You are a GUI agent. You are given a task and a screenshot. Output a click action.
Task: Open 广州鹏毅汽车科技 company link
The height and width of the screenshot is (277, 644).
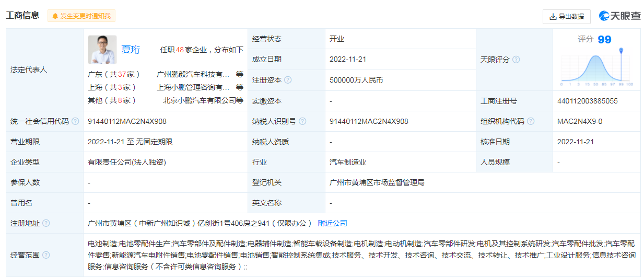[193, 74]
